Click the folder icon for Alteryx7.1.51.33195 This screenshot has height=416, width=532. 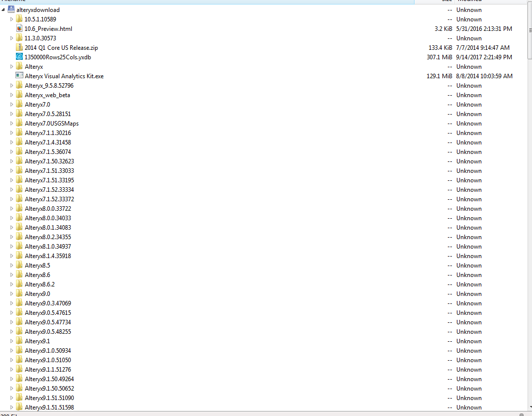point(19,180)
